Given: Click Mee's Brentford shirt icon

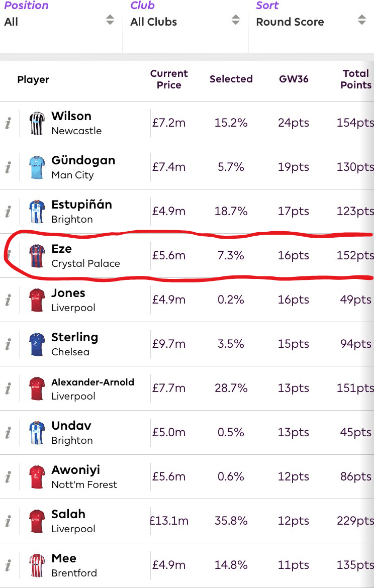Looking at the screenshot, I should click(x=37, y=565).
